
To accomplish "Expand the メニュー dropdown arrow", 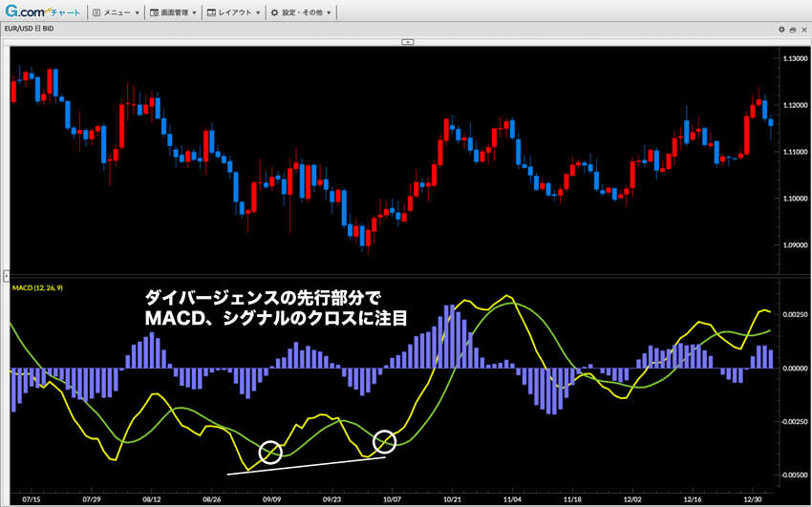I will pyautogui.click(x=138, y=13).
